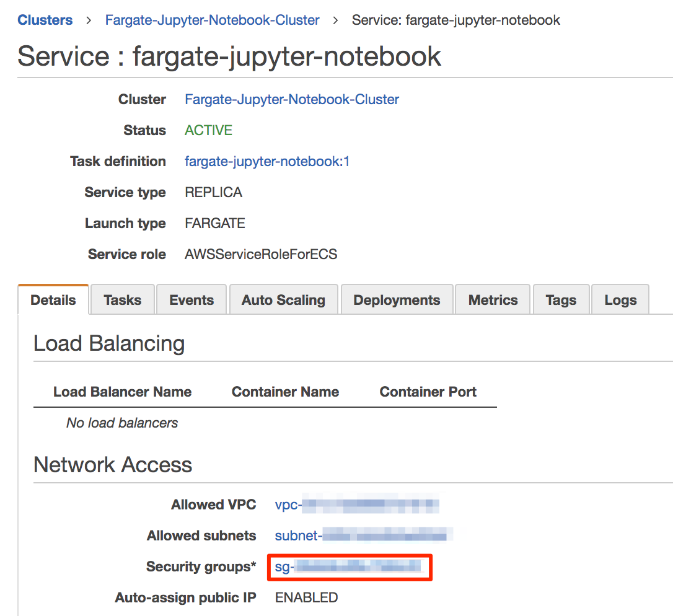Switch to the Tasks tab
The height and width of the screenshot is (616, 673).
tap(122, 299)
